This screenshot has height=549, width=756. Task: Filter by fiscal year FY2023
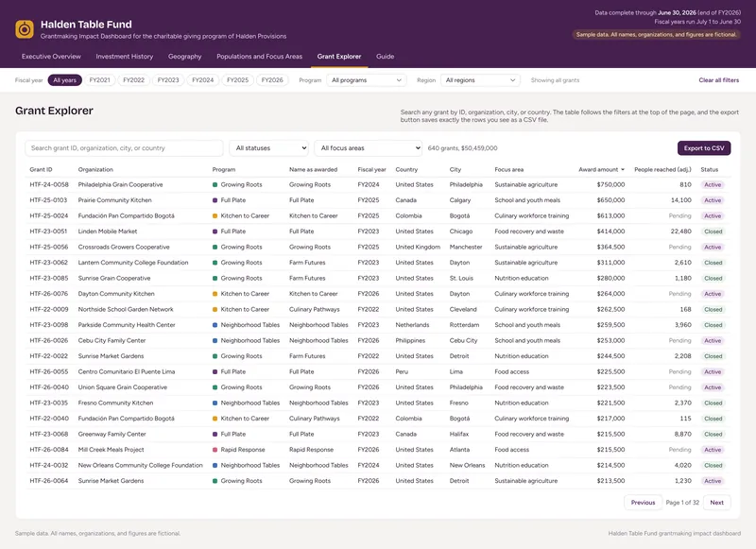pos(168,80)
